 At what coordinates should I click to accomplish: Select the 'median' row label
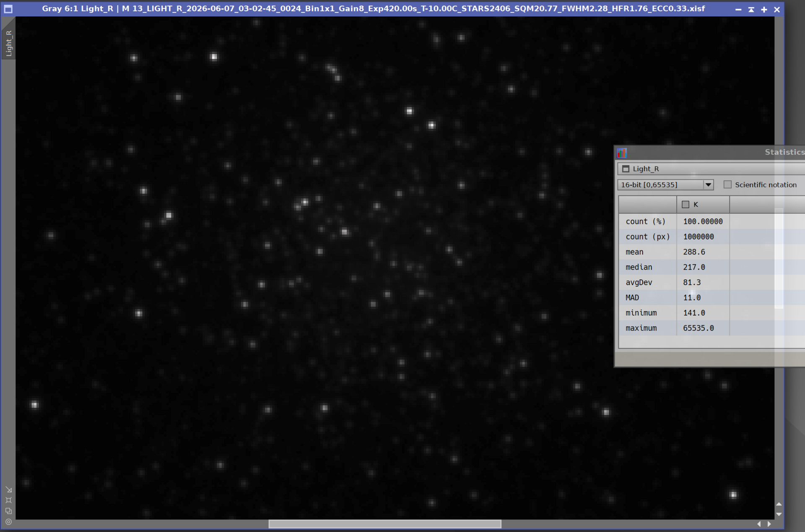[x=639, y=267]
